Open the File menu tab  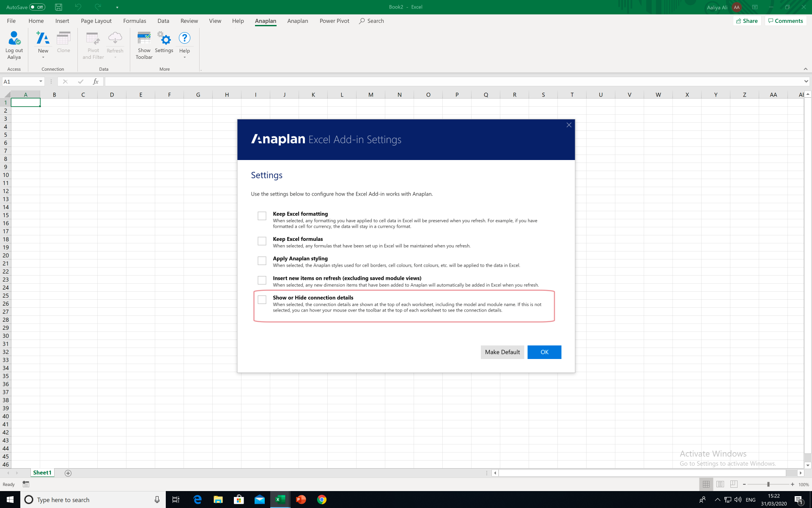point(11,21)
